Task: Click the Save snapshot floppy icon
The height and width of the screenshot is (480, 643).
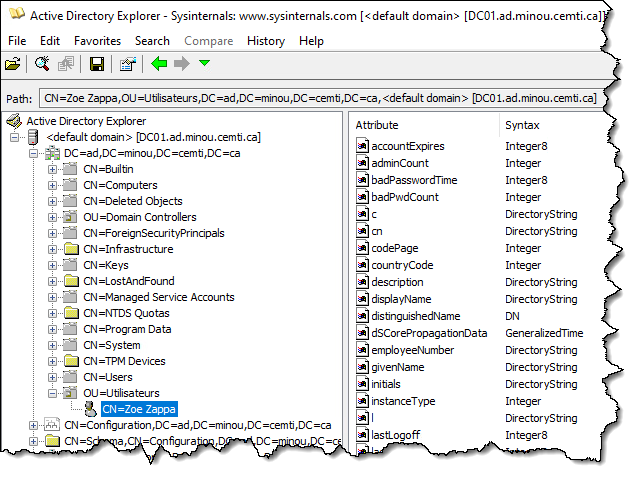Action: (x=97, y=64)
